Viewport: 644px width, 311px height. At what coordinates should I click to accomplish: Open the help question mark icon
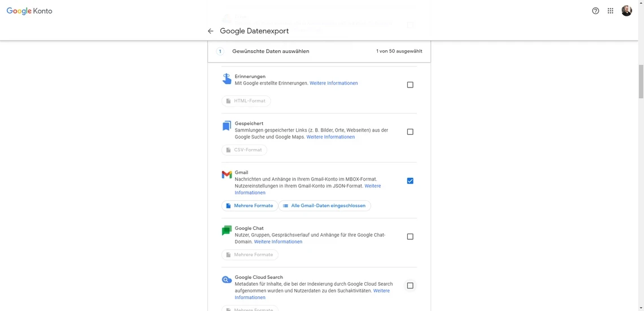coord(595,11)
